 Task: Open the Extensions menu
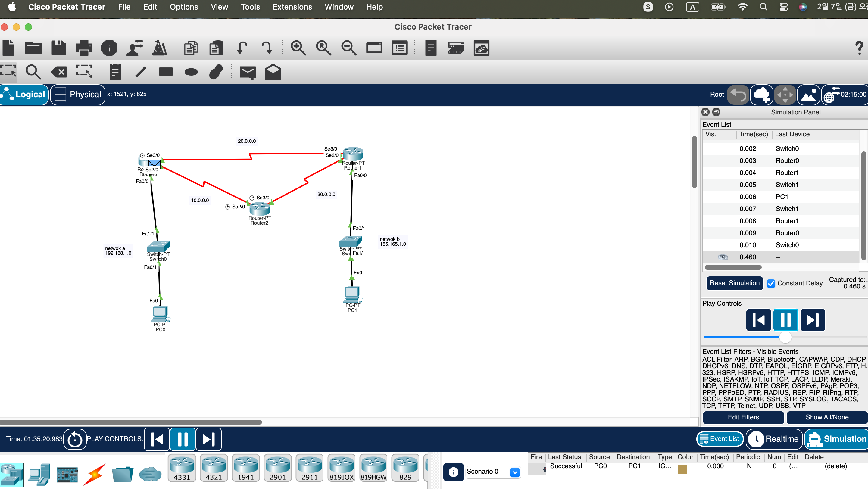tap(292, 7)
